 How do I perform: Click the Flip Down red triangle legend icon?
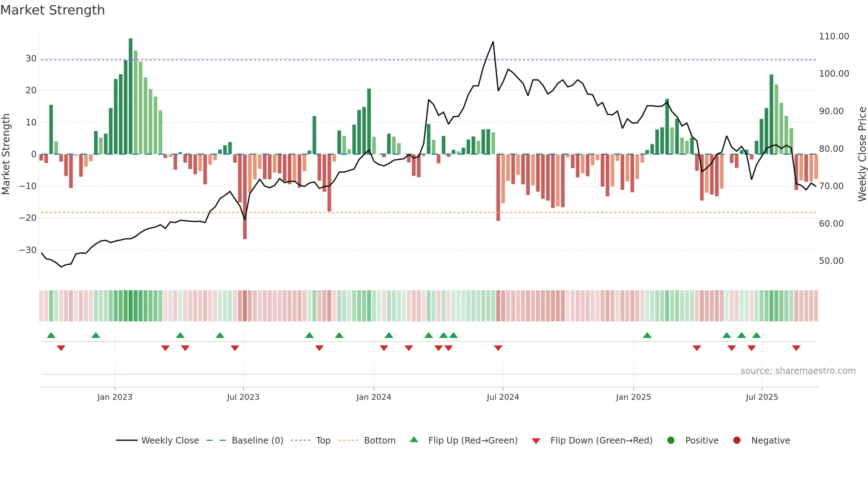click(536, 441)
